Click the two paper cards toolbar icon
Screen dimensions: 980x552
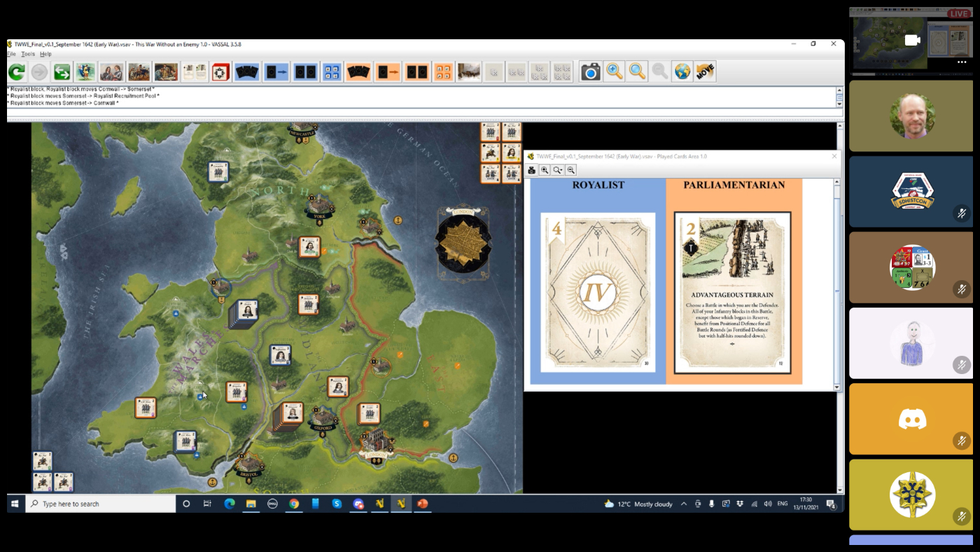click(195, 71)
